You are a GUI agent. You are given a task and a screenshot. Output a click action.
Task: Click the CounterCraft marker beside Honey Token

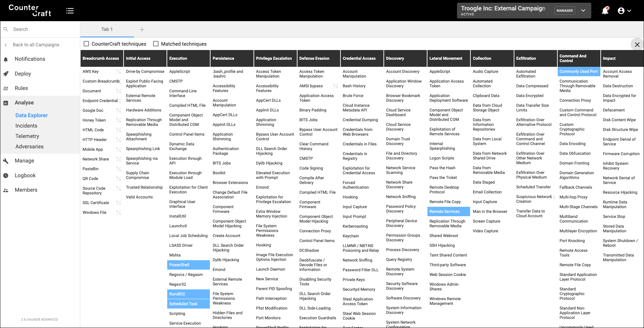(x=119, y=120)
